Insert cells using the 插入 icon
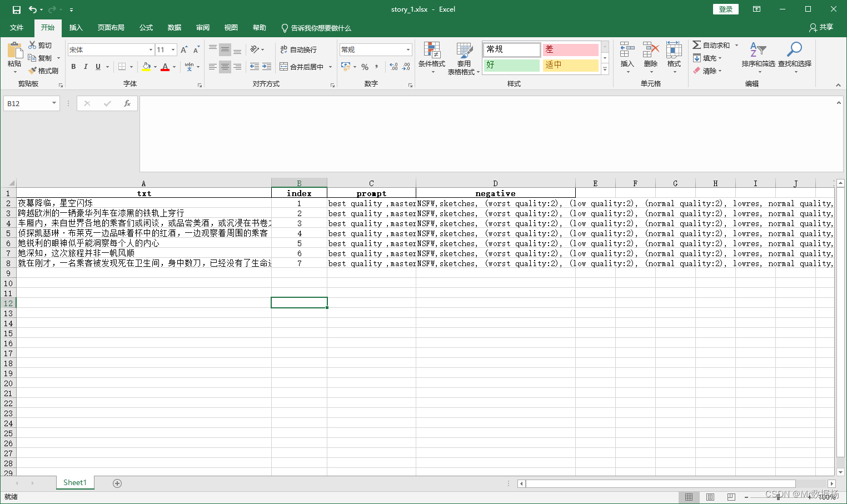This screenshot has width=847, height=504. (627, 57)
